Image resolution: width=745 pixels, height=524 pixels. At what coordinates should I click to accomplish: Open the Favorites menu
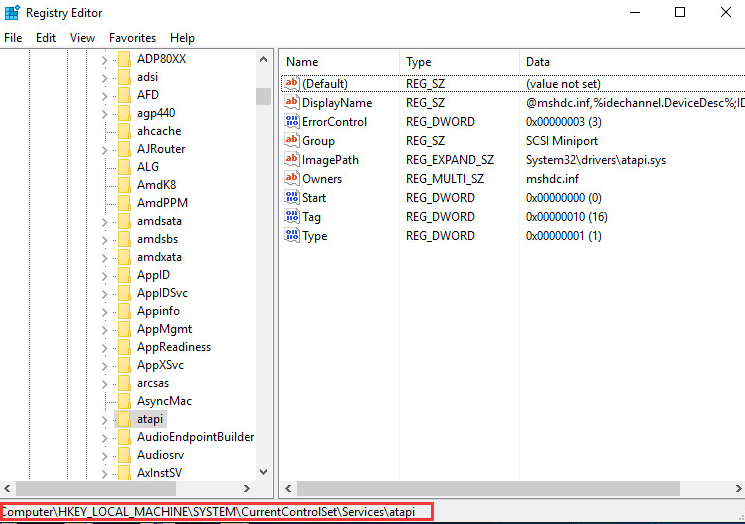[x=132, y=38]
